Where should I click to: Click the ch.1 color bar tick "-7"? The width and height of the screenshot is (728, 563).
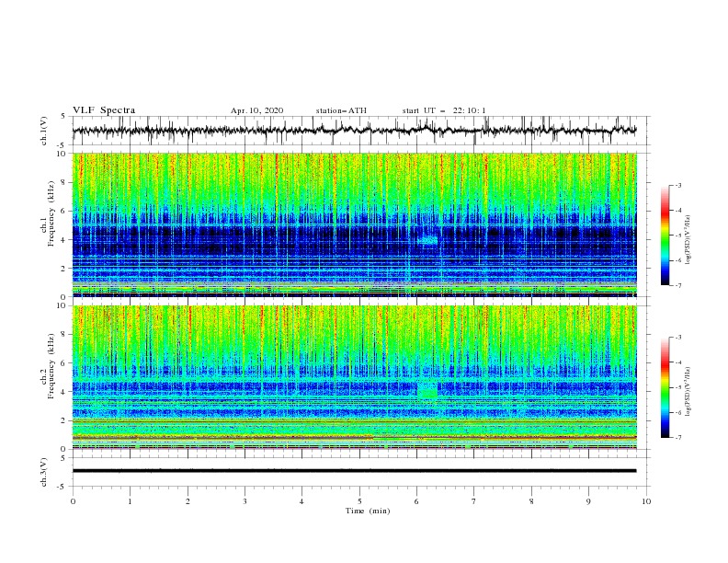[x=677, y=285]
